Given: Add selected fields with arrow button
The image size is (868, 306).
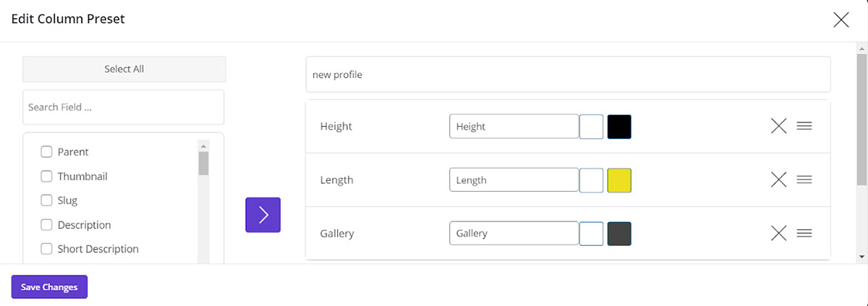Looking at the screenshot, I should tap(263, 215).
